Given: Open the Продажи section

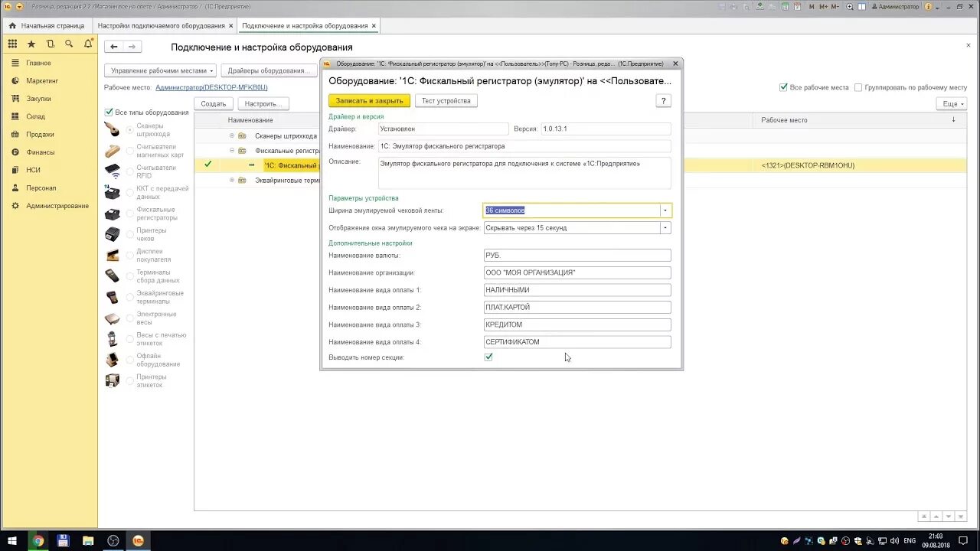Looking at the screenshot, I should [40, 134].
